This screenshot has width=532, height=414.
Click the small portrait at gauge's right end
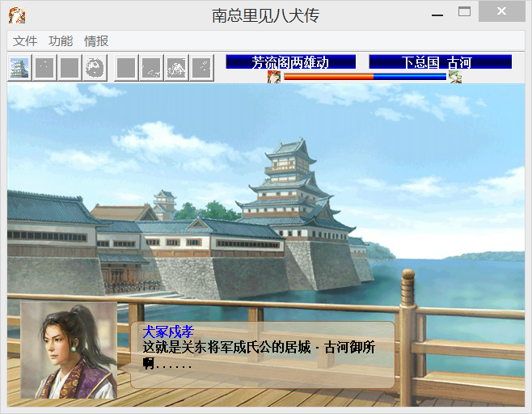454,77
